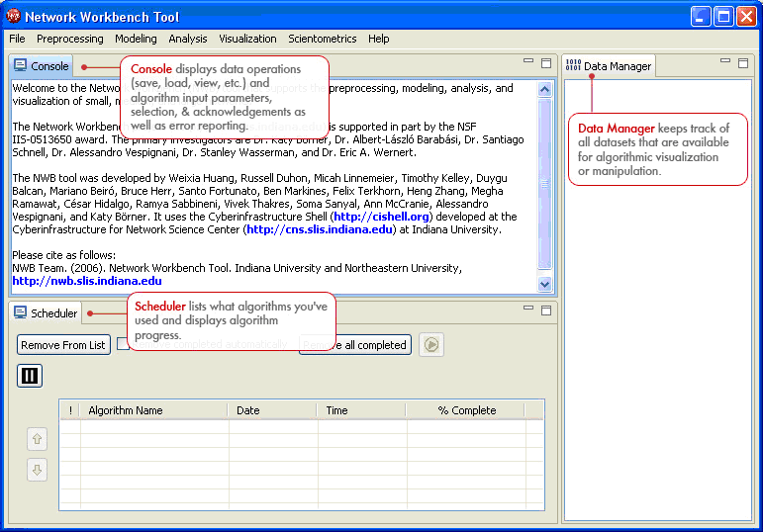
Task: Open the Preprocessing menu
Action: (70, 39)
